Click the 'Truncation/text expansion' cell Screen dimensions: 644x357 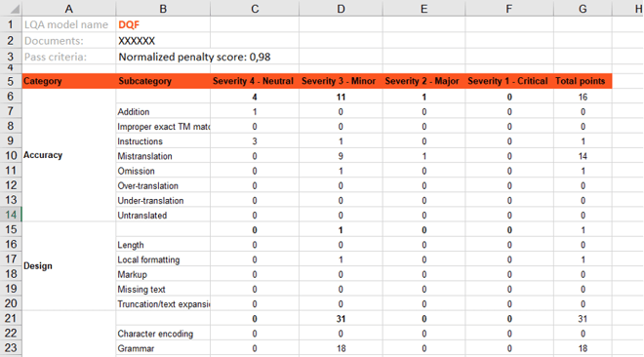click(x=163, y=303)
